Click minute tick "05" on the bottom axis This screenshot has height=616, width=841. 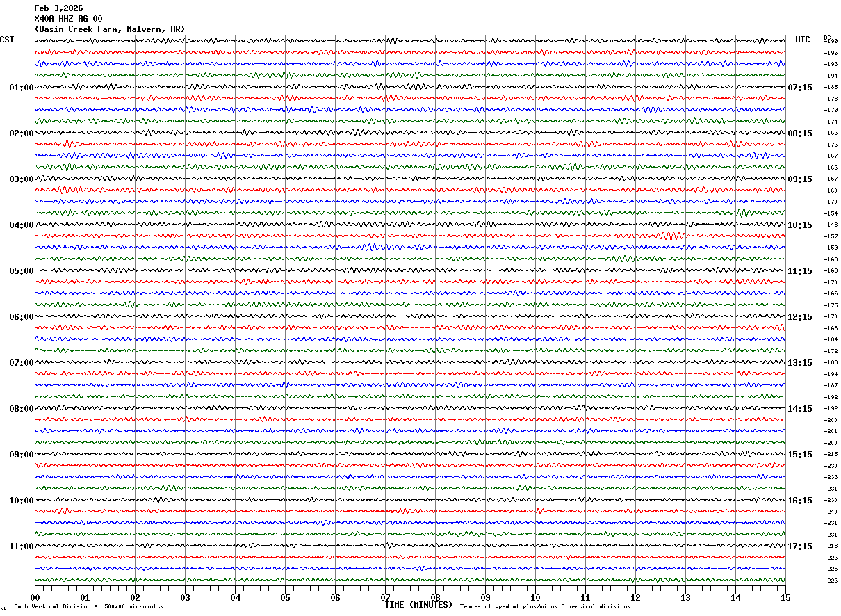click(x=285, y=597)
